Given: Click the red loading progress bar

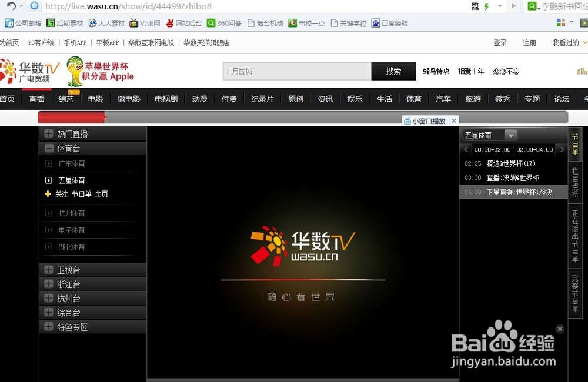Looking at the screenshot, I should coord(72,118).
